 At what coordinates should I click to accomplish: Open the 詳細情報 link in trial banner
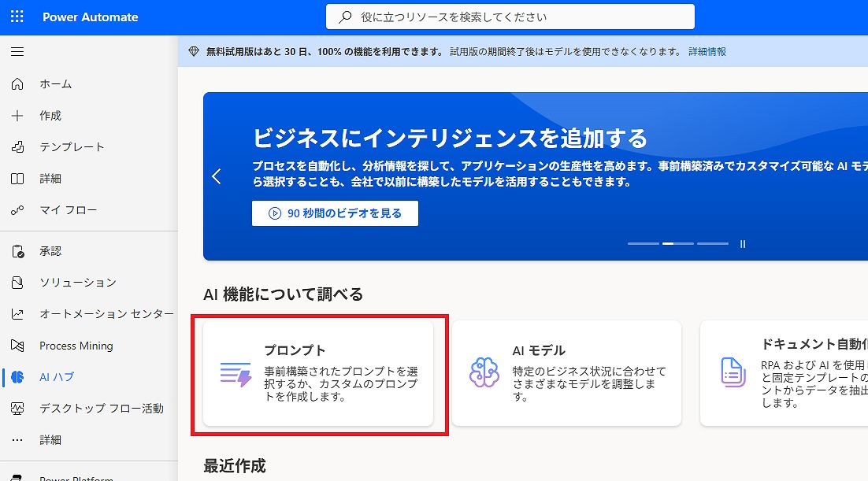click(x=707, y=52)
